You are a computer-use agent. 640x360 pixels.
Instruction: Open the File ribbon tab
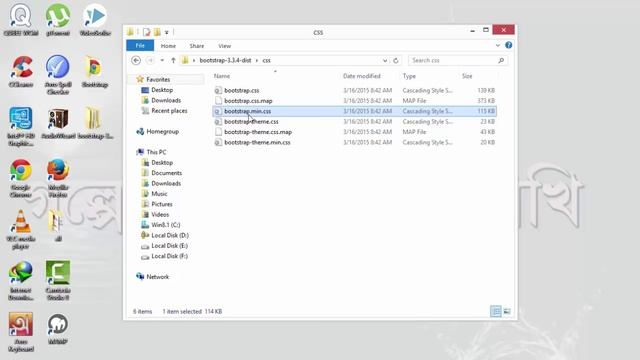pos(140,46)
